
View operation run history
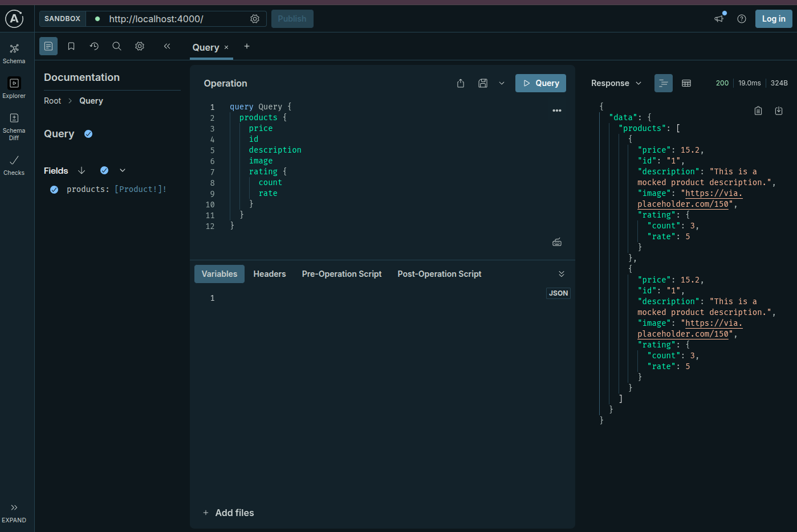[93, 46]
